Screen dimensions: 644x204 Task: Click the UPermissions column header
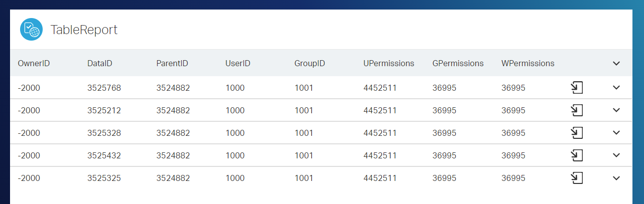point(389,63)
